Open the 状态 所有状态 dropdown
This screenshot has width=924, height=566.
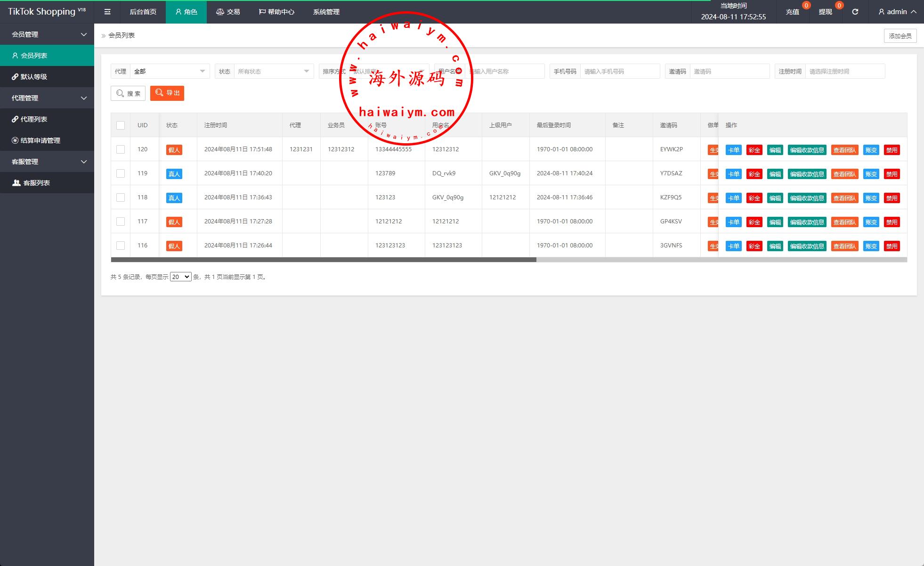click(273, 71)
